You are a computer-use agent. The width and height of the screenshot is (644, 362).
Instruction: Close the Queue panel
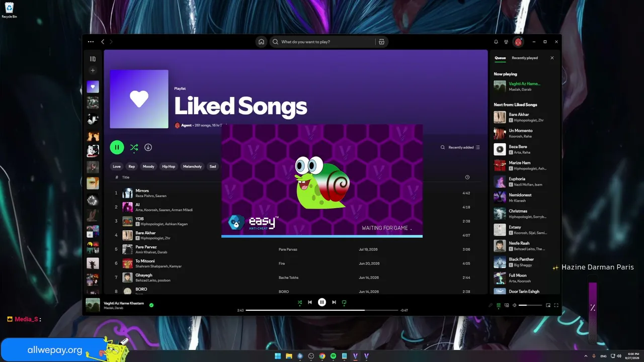(552, 58)
